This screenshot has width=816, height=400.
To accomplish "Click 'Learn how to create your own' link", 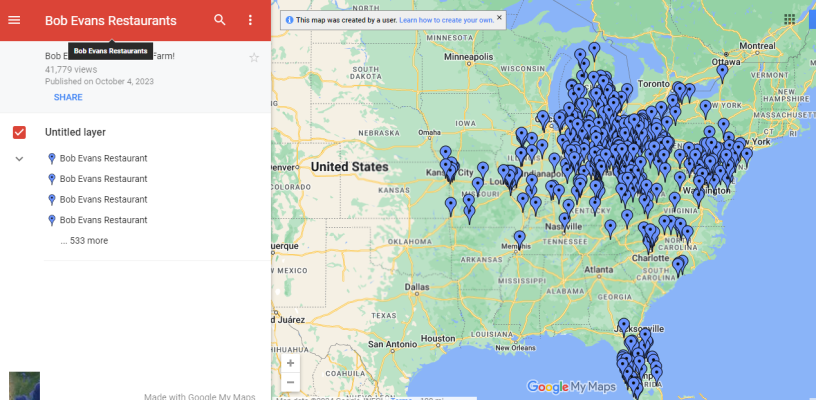I will (x=447, y=20).
